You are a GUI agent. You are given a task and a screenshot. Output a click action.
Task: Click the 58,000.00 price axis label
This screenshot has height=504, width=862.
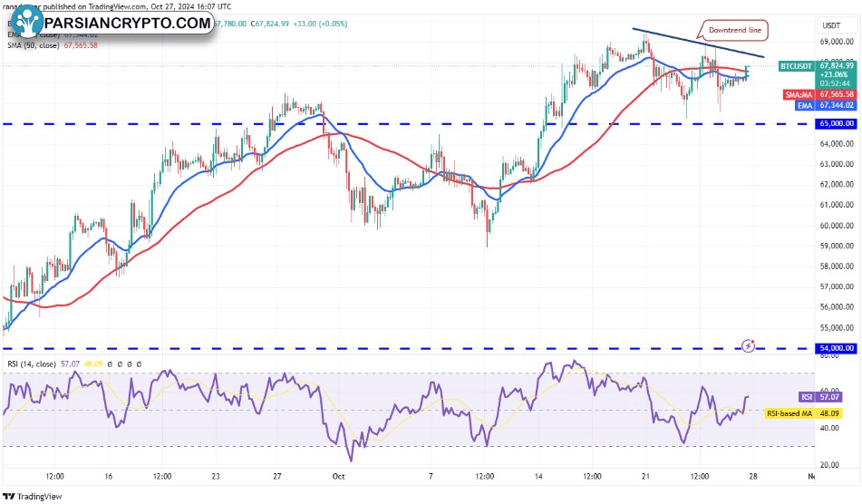[837, 267]
